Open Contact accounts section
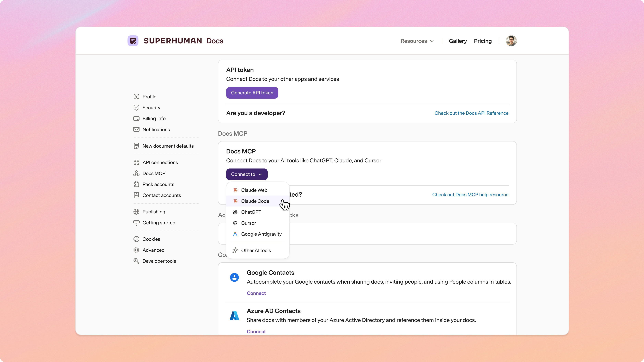The width and height of the screenshot is (644, 362). [x=157, y=195]
